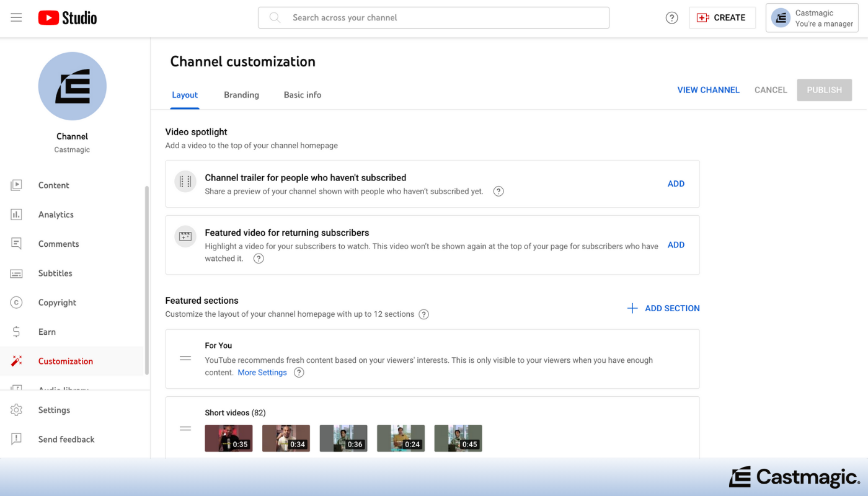Viewport: 868px width, 496px height.
Task: Open the Earn dollar icon
Action: click(x=16, y=332)
